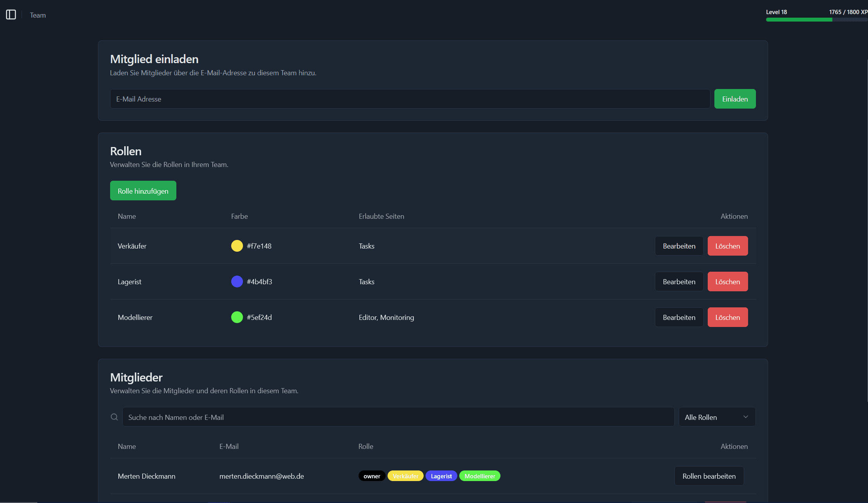
Task: Click the 'Editor, Monitoring' allowed pages cell
Action: (x=386, y=318)
